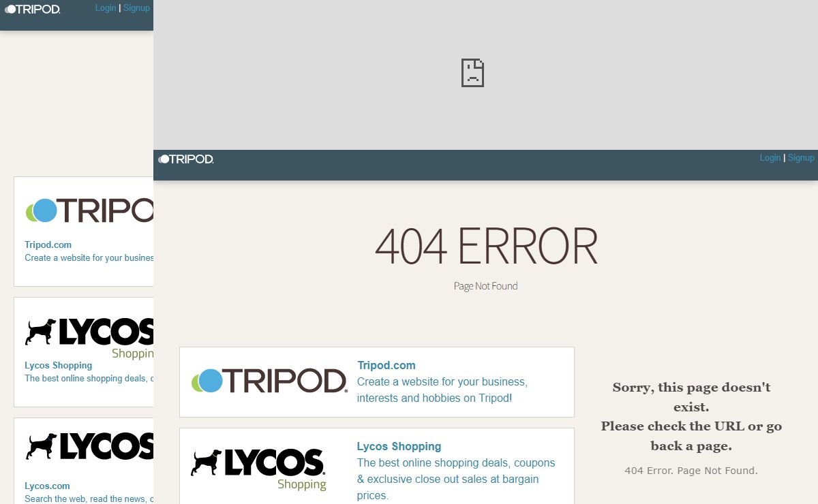Click the Tripod header logo on the left background page
This screenshot has height=504, width=818.
(33, 9)
